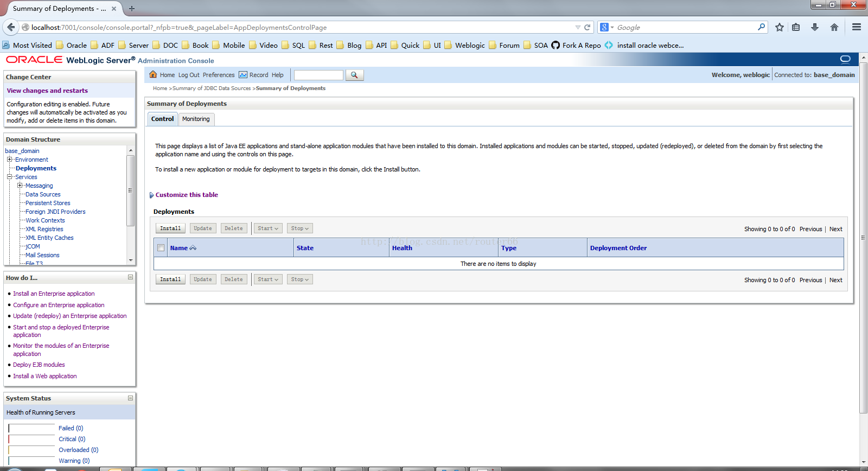
Task: Tick the select-all checkbox in Deployments table
Action: pyautogui.click(x=161, y=248)
